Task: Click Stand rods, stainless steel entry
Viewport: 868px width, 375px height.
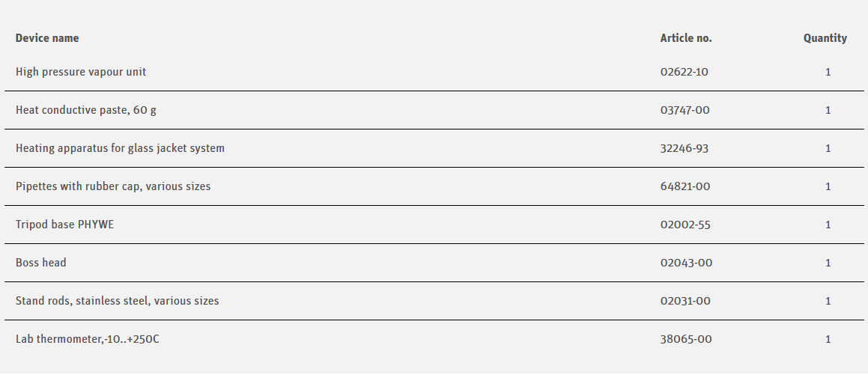Action: tap(118, 301)
